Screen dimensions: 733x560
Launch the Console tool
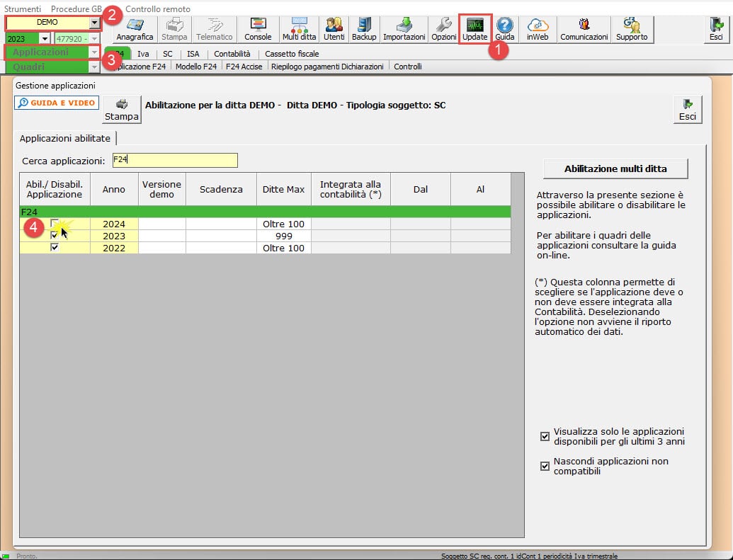click(x=258, y=28)
